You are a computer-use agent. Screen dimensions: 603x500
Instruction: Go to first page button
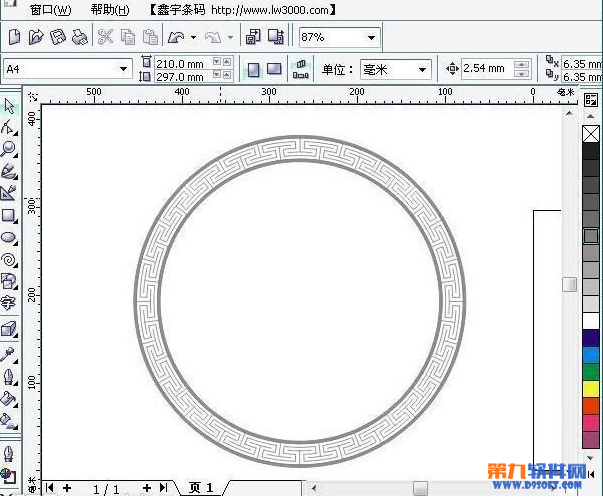tap(50, 488)
